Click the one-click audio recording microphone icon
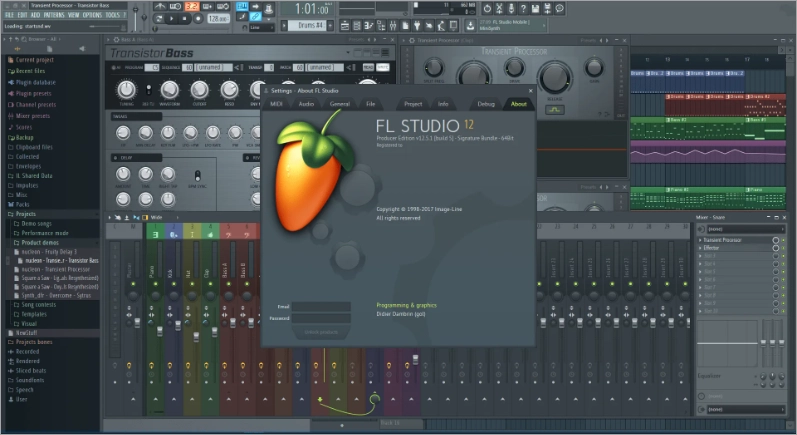 (511, 9)
